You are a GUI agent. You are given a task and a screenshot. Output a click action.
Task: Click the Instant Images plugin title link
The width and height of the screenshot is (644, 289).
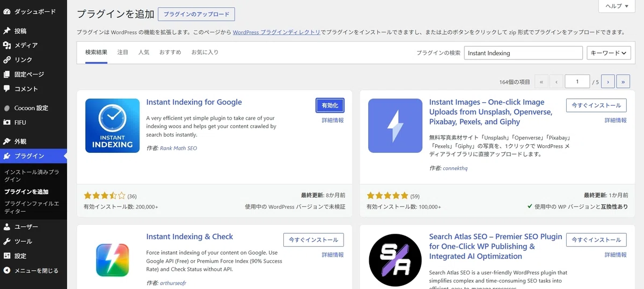[x=491, y=112]
